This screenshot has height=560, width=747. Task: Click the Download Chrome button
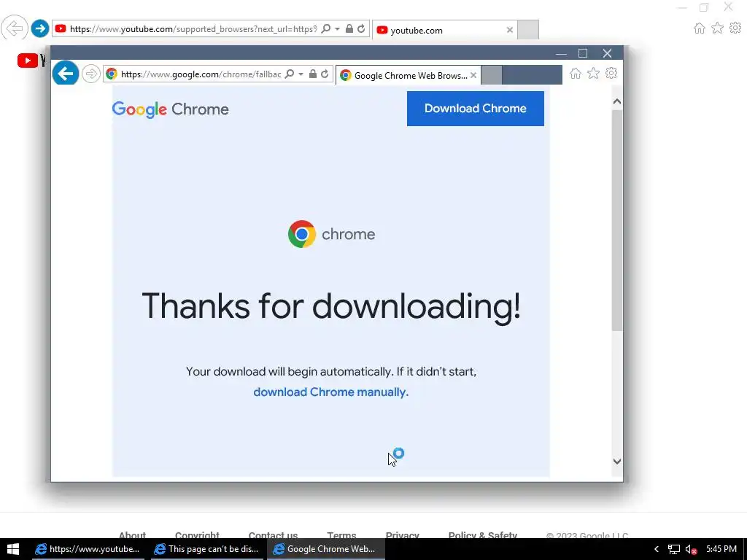(475, 109)
